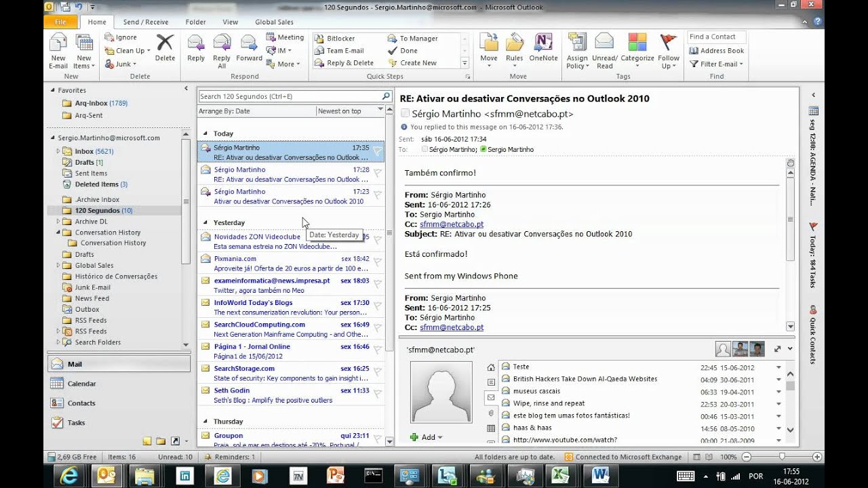
Task: Flag the SearchStorage.com message
Action: tap(378, 372)
